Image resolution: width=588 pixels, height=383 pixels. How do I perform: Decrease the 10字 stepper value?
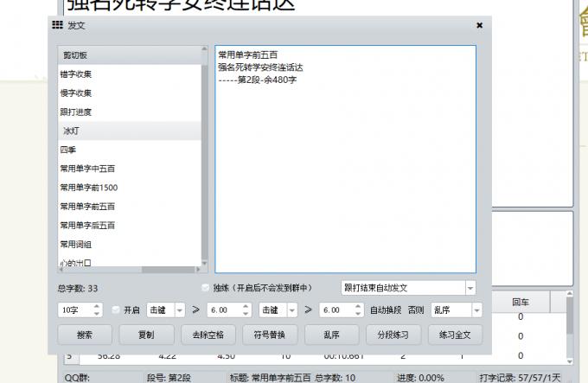pyautogui.click(x=97, y=314)
